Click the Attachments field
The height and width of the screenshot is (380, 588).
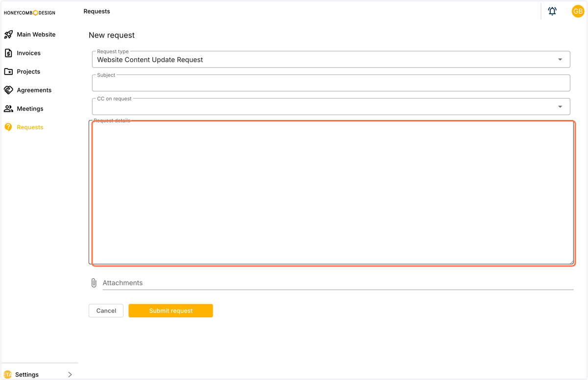[338, 283]
